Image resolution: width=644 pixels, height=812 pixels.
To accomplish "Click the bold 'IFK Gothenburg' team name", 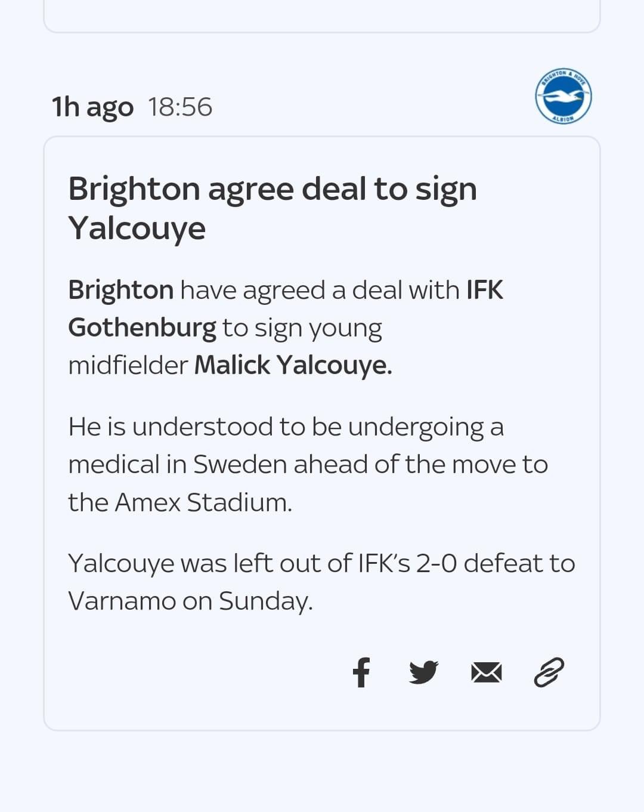I will pos(286,309).
